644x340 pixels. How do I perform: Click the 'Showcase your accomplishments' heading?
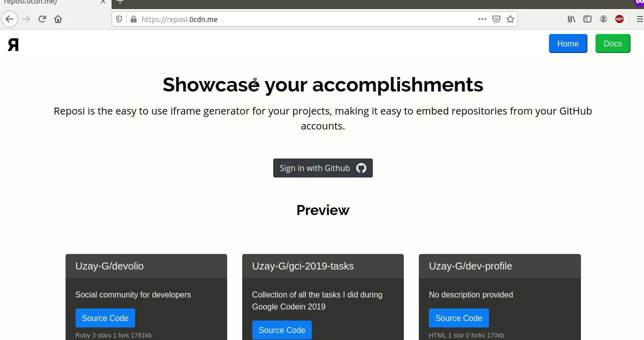[323, 84]
